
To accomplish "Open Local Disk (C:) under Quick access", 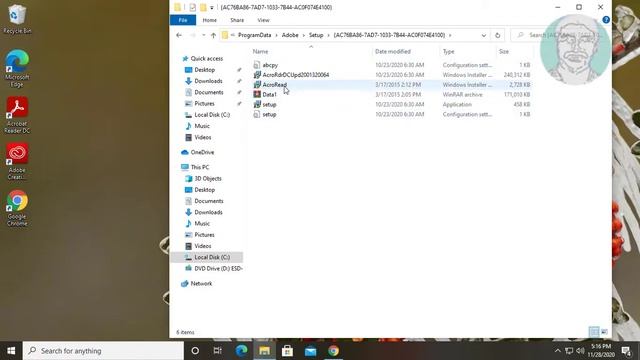I will [212, 115].
